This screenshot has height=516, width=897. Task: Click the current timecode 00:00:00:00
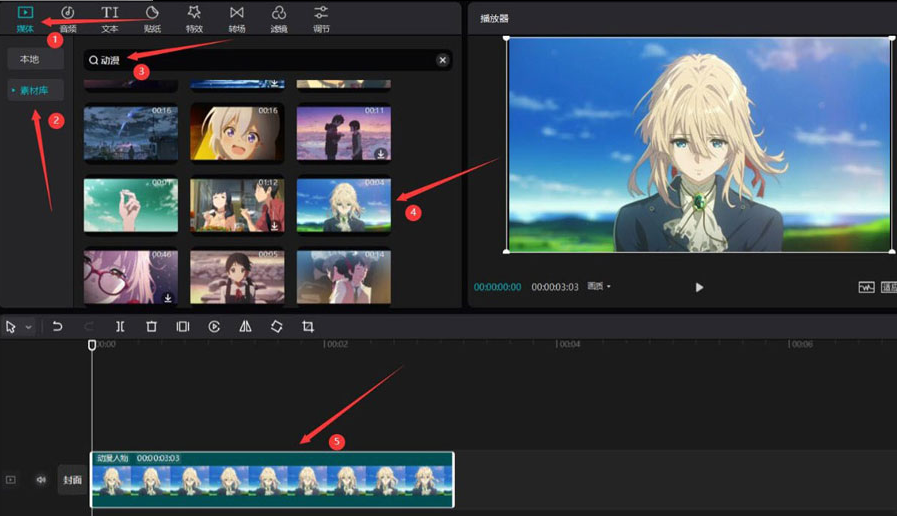click(x=497, y=287)
